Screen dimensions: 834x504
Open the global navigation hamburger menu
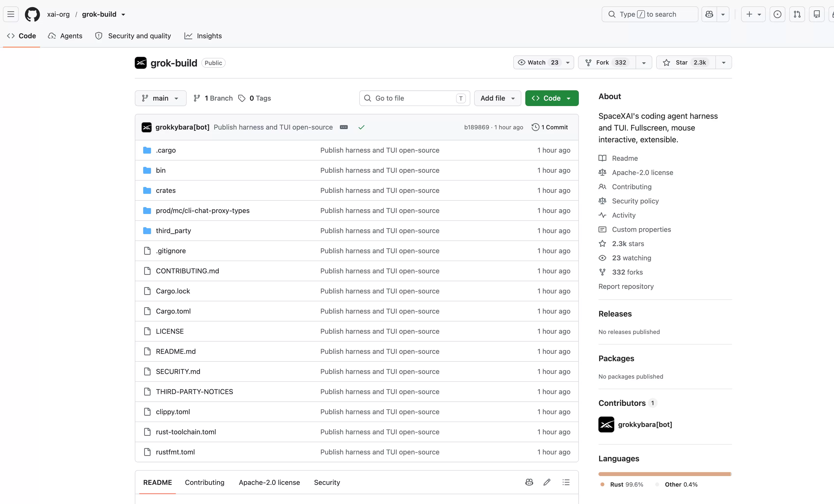pos(11,14)
